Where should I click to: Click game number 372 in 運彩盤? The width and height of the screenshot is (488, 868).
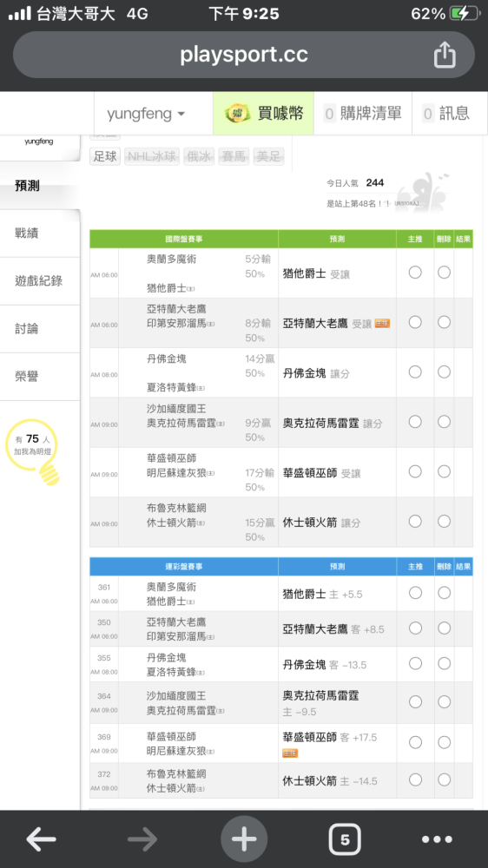104,774
